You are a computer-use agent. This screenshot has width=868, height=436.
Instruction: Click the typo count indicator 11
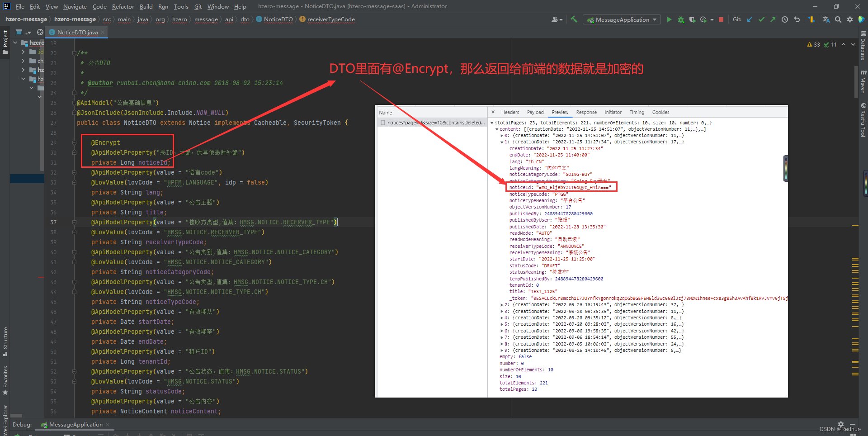[830, 44]
